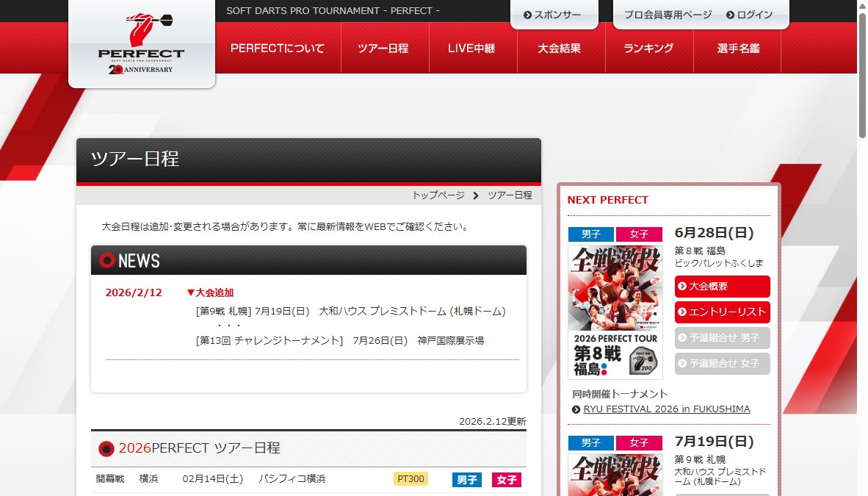Click disabled 予選組合せ 男子 button
This screenshot has height=496, width=868.
(x=723, y=338)
